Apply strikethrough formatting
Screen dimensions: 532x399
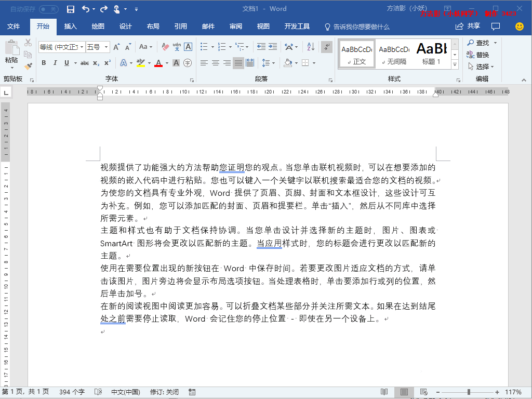[85, 63]
